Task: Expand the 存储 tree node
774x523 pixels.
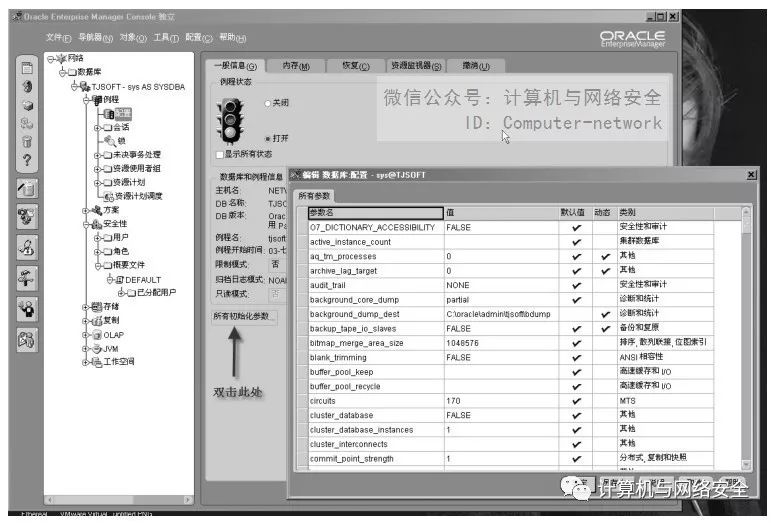Action: [85, 307]
